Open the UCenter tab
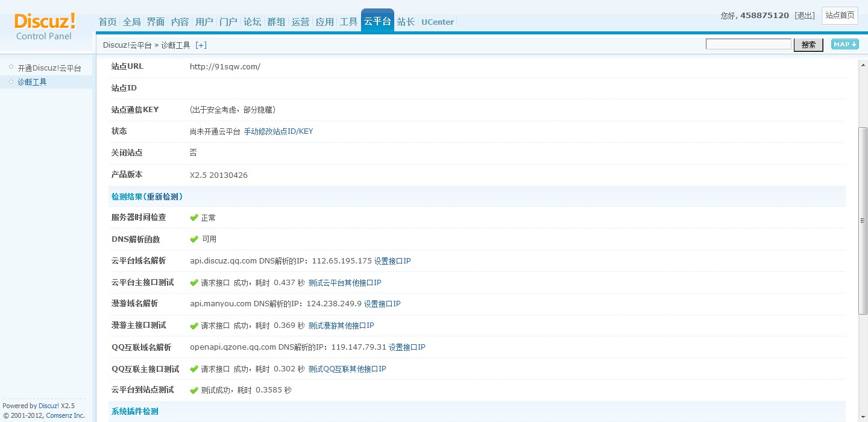This screenshot has height=422, width=868. (438, 22)
